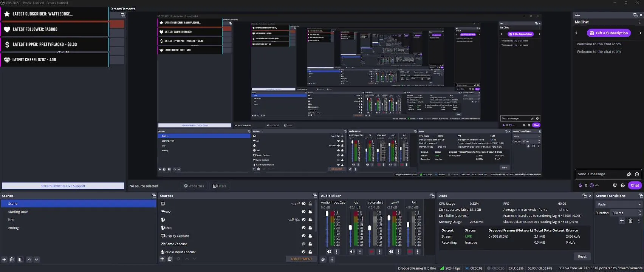Open the Fade transition dropdown
Image resolution: width=644 pixels, height=272 pixels.
coord(619,204)
